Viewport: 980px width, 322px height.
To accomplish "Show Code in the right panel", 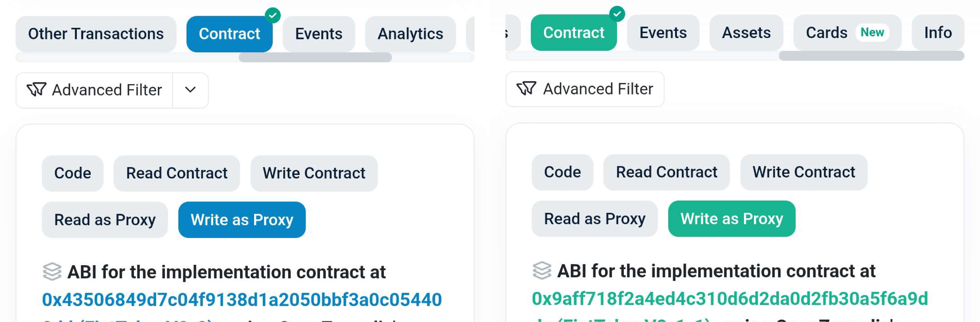I will click(x=562, y=172).
